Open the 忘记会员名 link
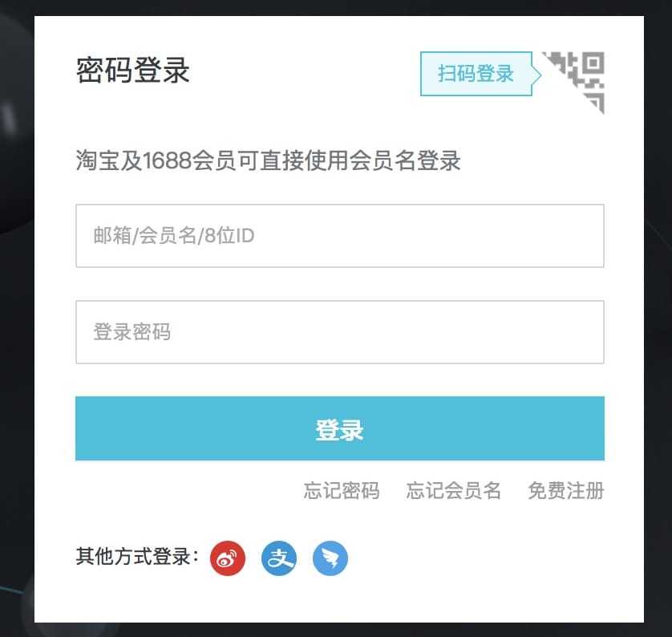This screenshot has width=672, height=637. point(453,490)
